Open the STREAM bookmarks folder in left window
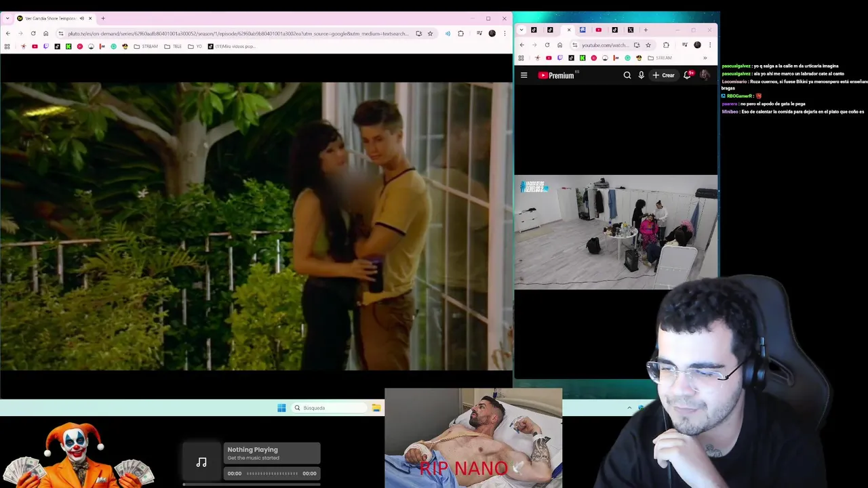Viewport: 868px width, 488px height. [x=146, y=46]
